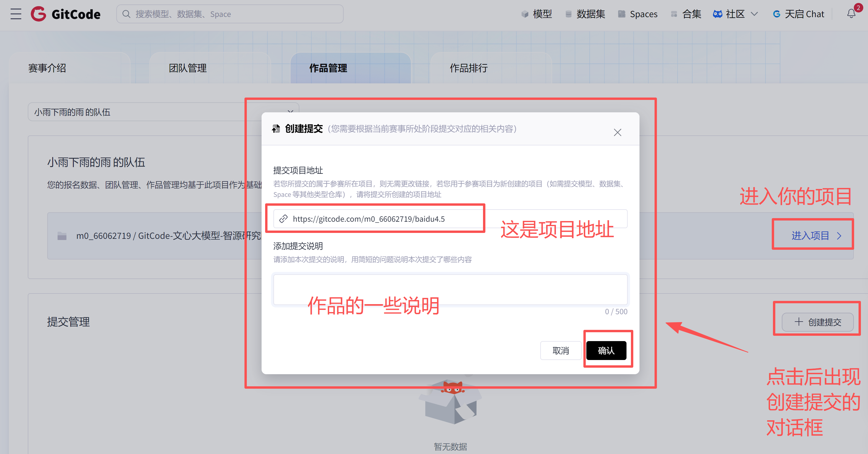Click the plus icon on 创建提交 button
The image size is (868, 454).
click(x=799, y=322)
